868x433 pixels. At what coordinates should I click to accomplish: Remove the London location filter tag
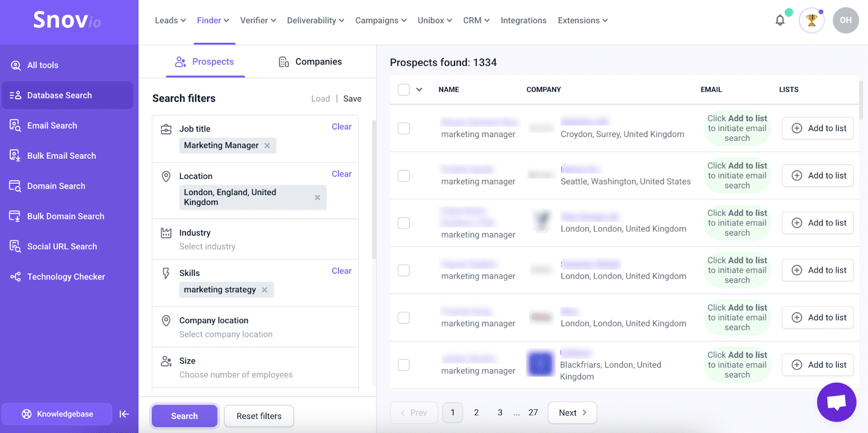[317, 197]
